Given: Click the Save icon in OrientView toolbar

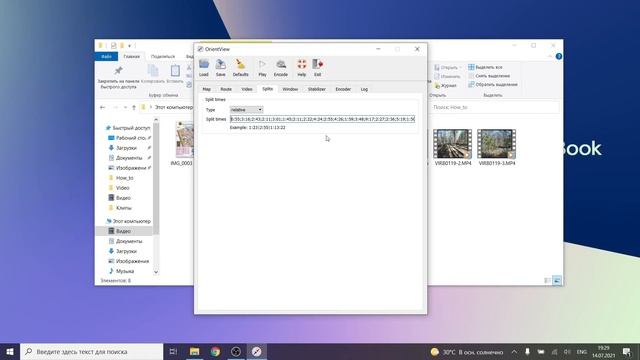Looking at the screenshot, I should (x=220, y=67).
